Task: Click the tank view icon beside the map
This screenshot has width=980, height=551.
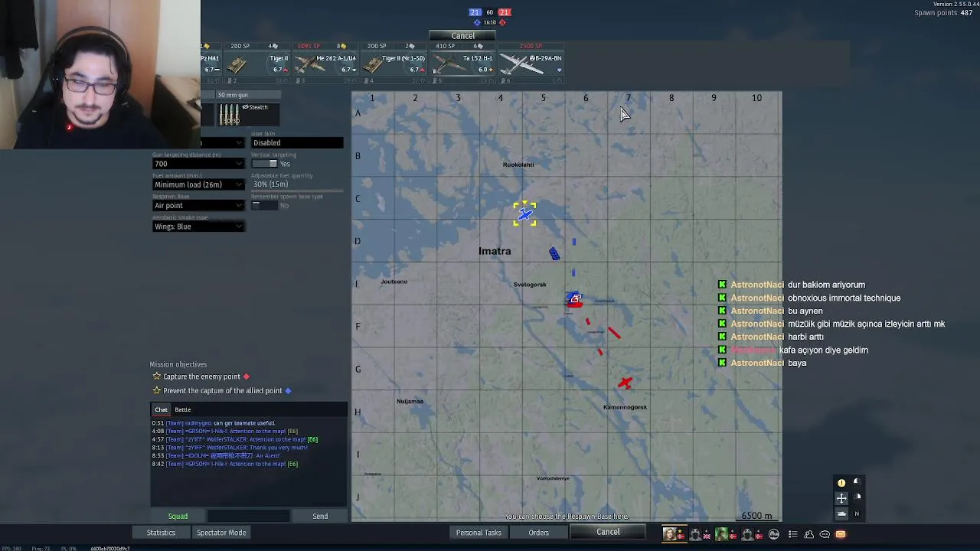Action: [841, 514]
